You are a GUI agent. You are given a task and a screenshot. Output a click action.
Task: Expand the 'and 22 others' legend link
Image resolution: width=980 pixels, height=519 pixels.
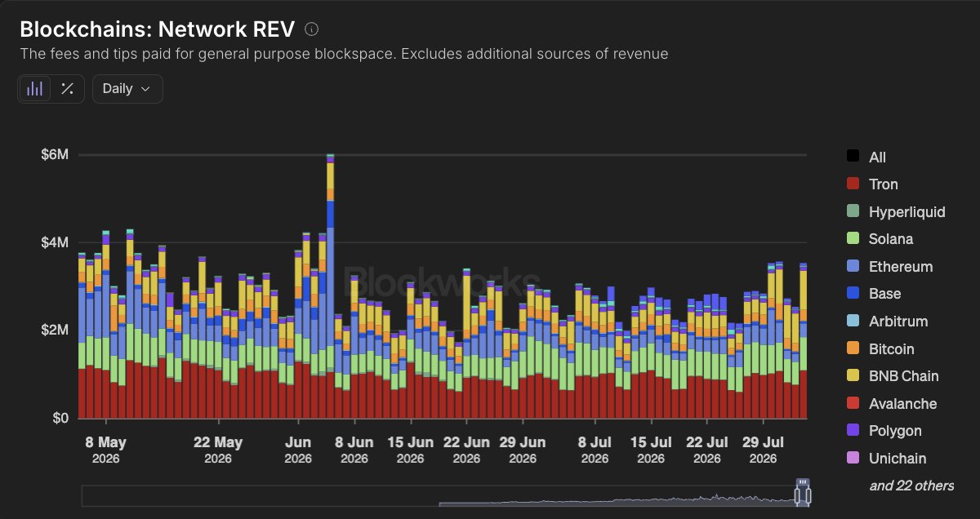pyautogui.click(x=911, y=486)
